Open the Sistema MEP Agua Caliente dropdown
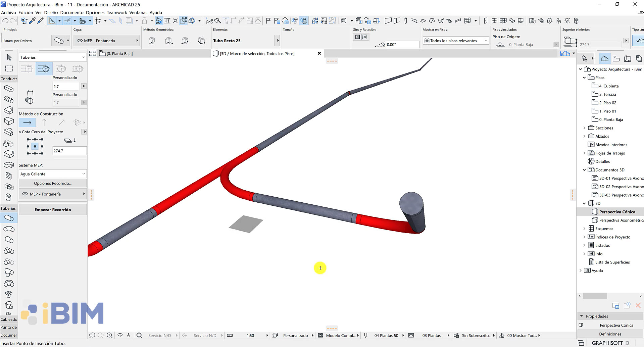Image resolution: width=644 pixels, height=347 pixels. coord(52,173)
